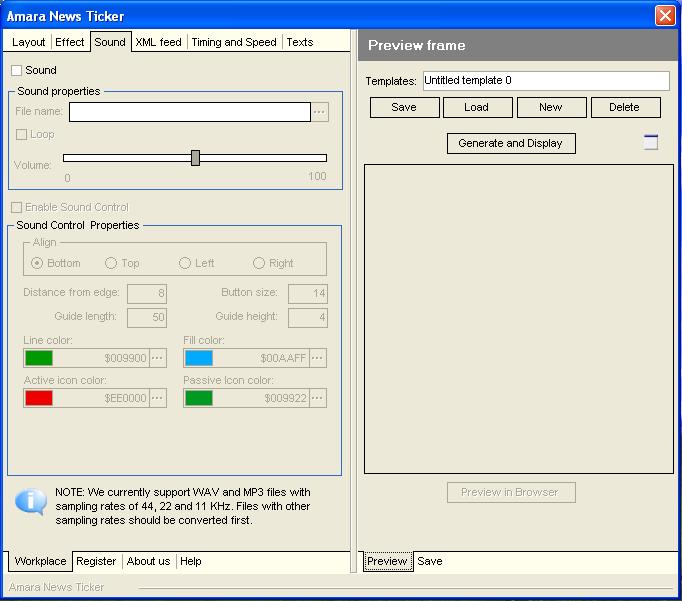682x601 pixels.
Task: Click the Templates name field
Action: pyautogui.click(x=546, y=81)
